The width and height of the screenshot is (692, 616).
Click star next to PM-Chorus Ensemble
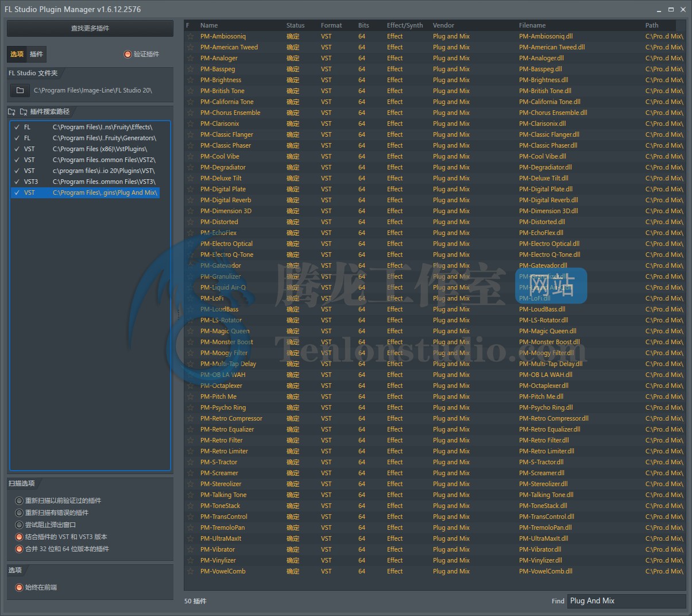[x=190, y=113]
